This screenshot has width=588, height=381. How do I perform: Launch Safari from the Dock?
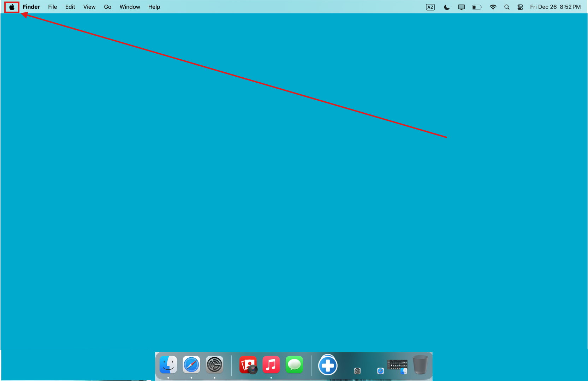click(191, 365)
